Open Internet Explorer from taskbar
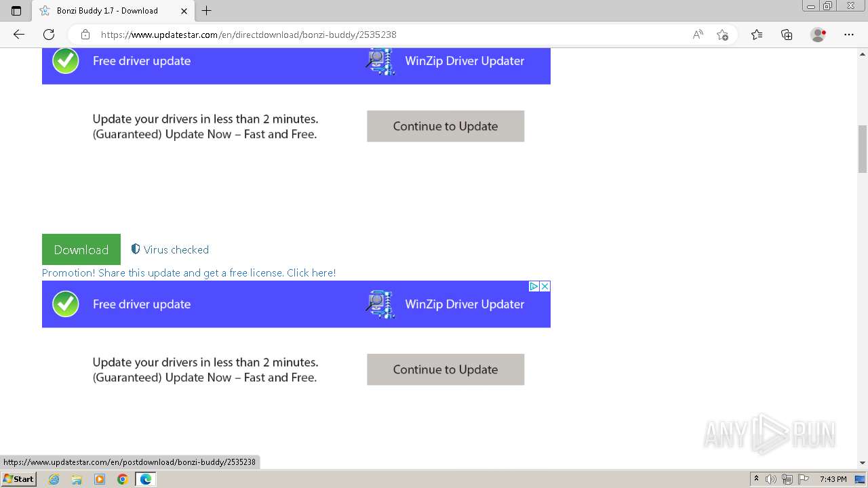868x488 pixels. click(54, 479)
